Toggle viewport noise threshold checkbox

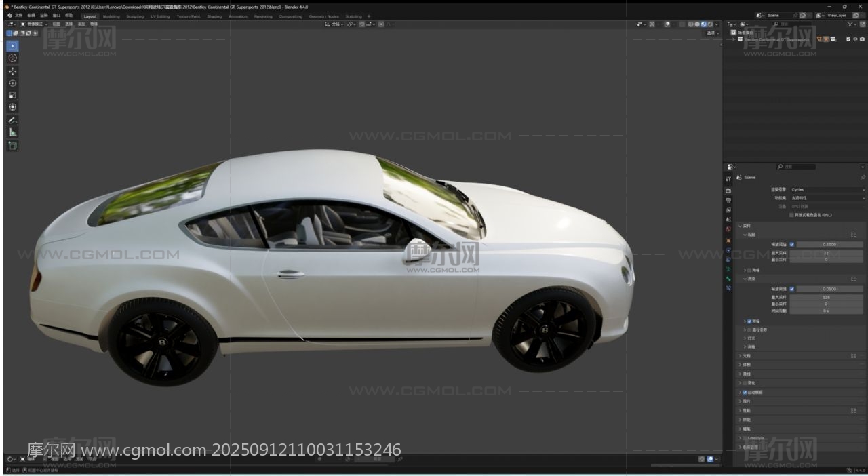click(791, 244)
